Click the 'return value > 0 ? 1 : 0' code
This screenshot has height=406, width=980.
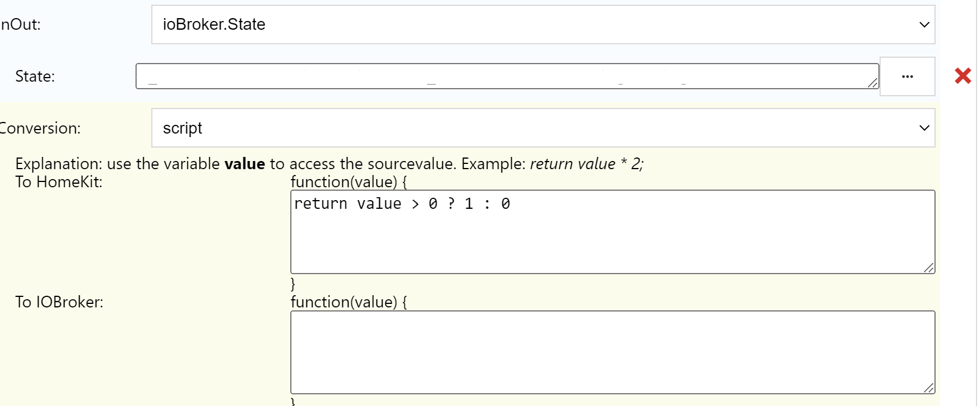[402, 204]
